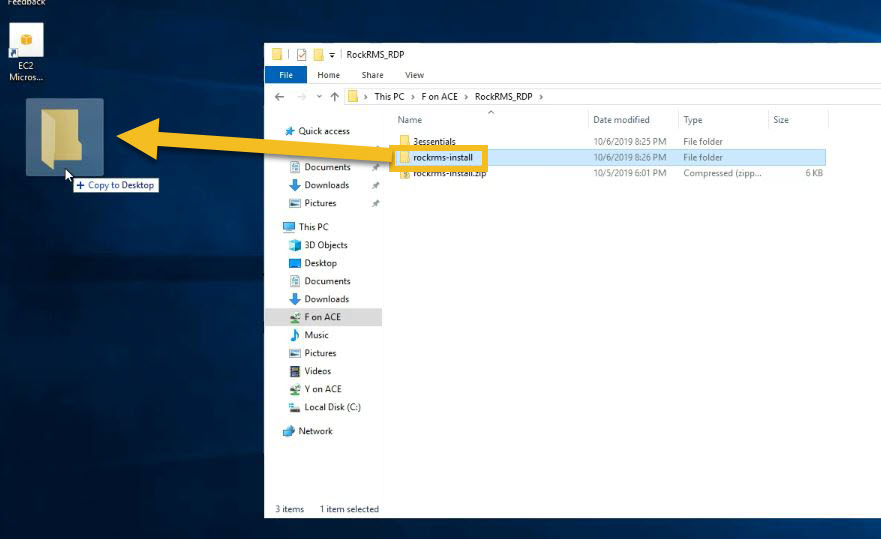Select Quick access in navigation pane
881x539 pixels.
point(324,131)
